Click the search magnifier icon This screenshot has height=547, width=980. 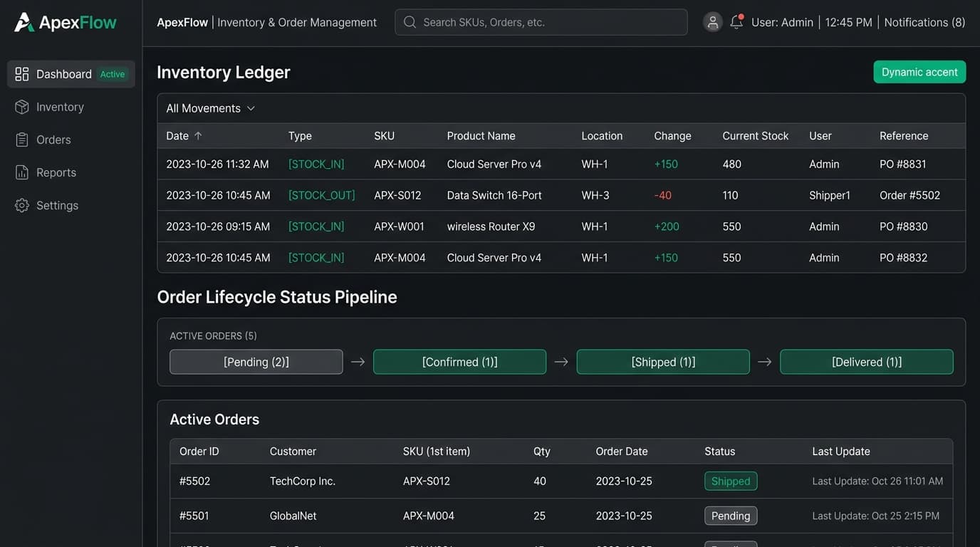[410, 22]
